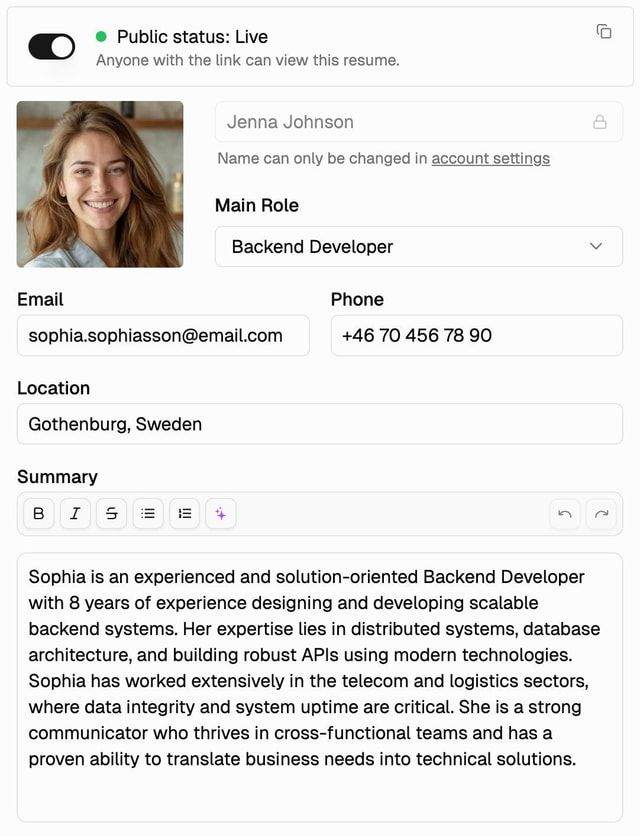Insert a bulleted list in Summary
Viewport: 640px width, 836px height.
tap(148, 514)
